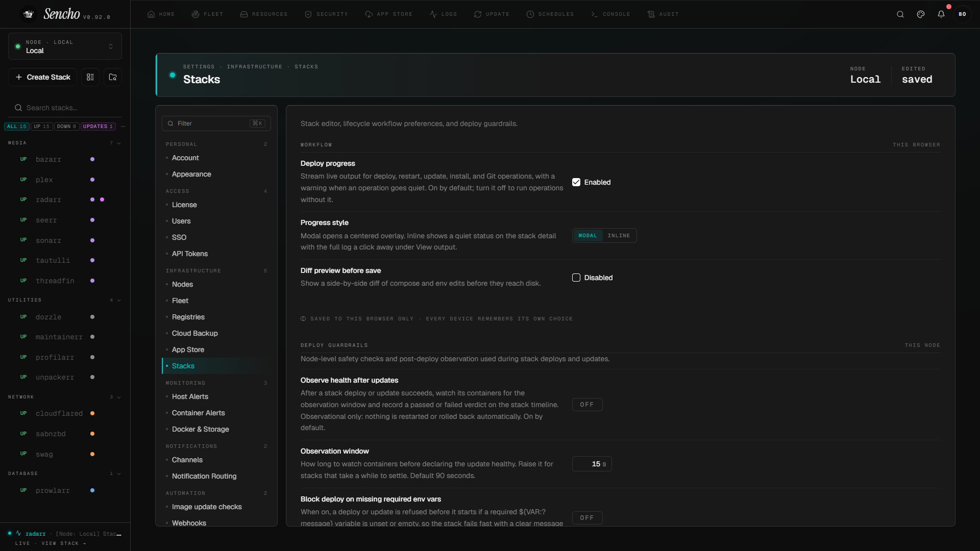Filter stacks by UPDATES 1

[x=98, y=127]
